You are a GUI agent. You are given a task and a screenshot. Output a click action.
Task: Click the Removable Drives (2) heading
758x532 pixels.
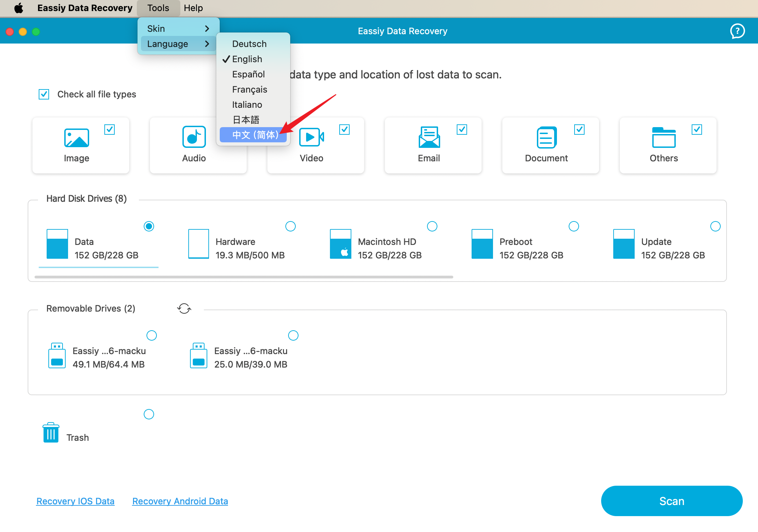pyautogui.click(x=91, y=308)
